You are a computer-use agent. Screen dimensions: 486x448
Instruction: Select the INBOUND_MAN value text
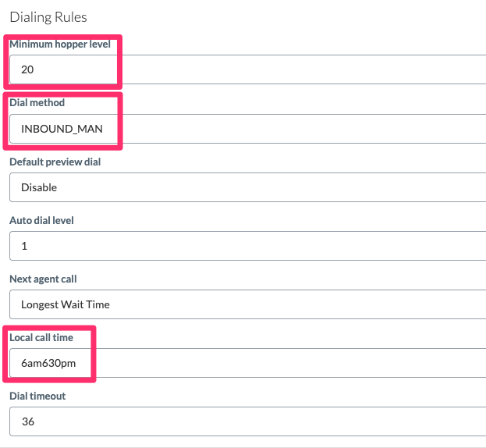pyautogui.click(x=62, y=129)
